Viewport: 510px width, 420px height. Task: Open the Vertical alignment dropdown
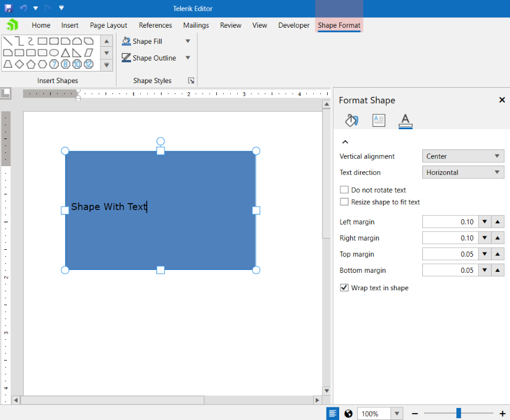(x=463, y=156)
